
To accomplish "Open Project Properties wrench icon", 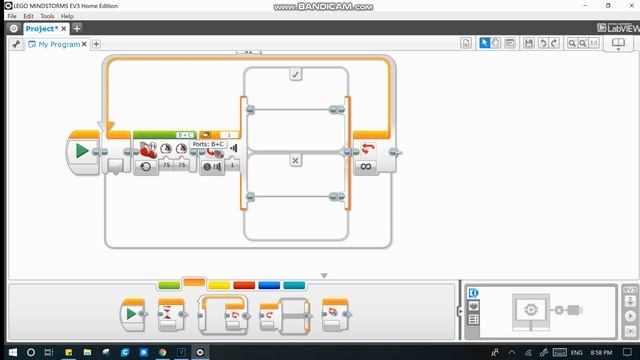I will click(16, 44).
